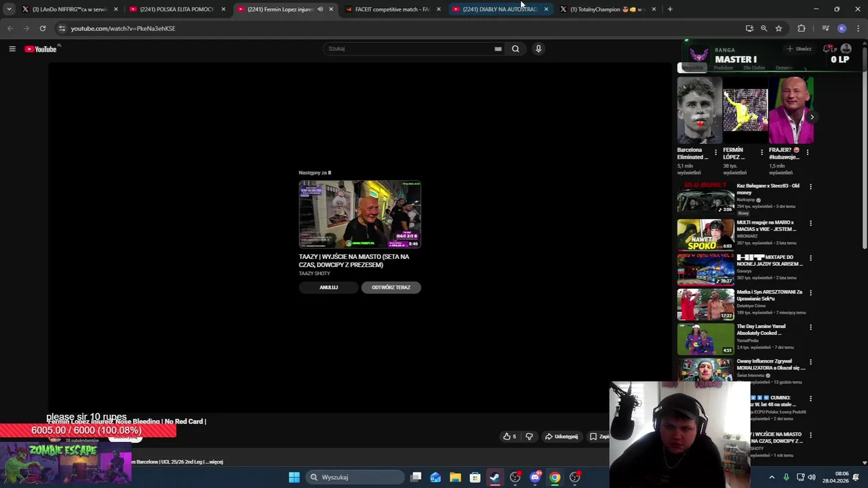Click the search magnifier button
Screen dimensions: 868x488
point(515,49)
